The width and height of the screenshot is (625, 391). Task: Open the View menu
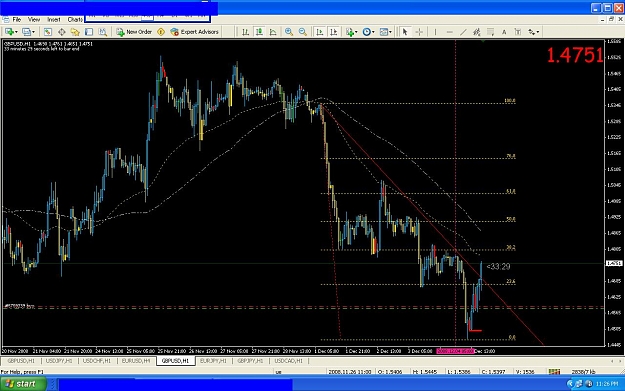pos(34,20)
